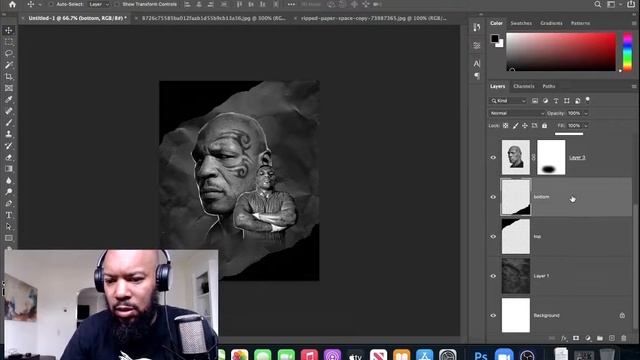Add a layer style with fx icon
The width and height of the screenshot is (640, 360).
[564, 338]
